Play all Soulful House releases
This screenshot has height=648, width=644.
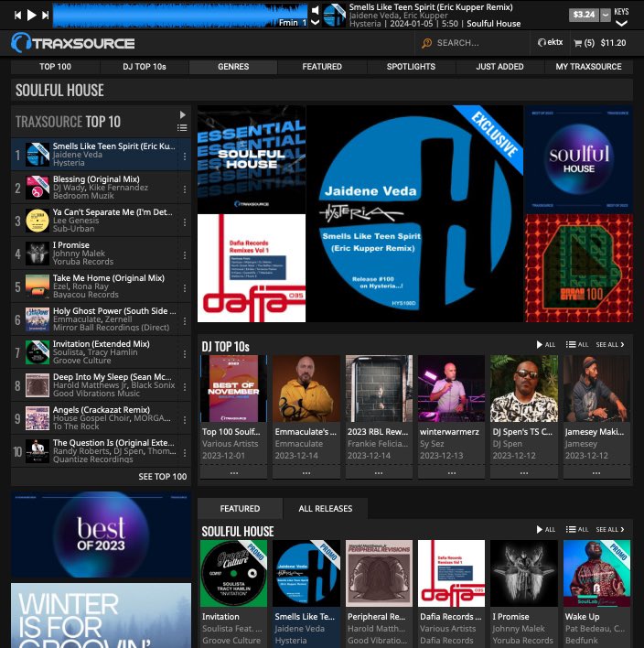coord(546,529)
